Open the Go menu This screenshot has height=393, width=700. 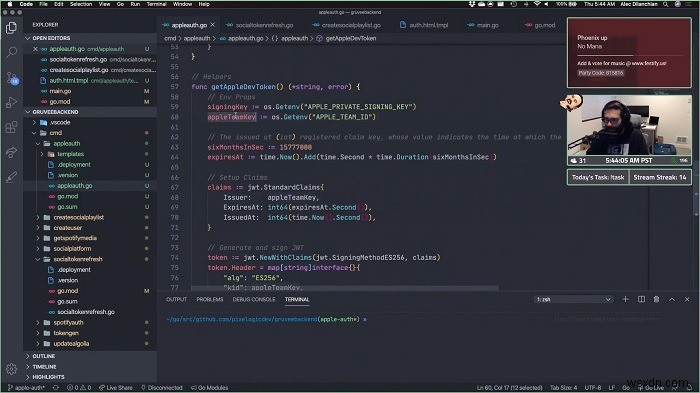[120, 4]
